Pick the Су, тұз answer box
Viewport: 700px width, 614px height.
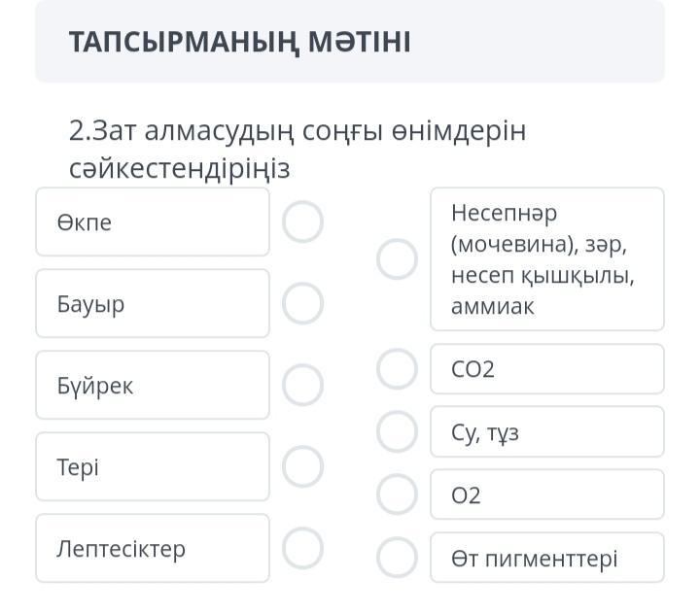546,432
